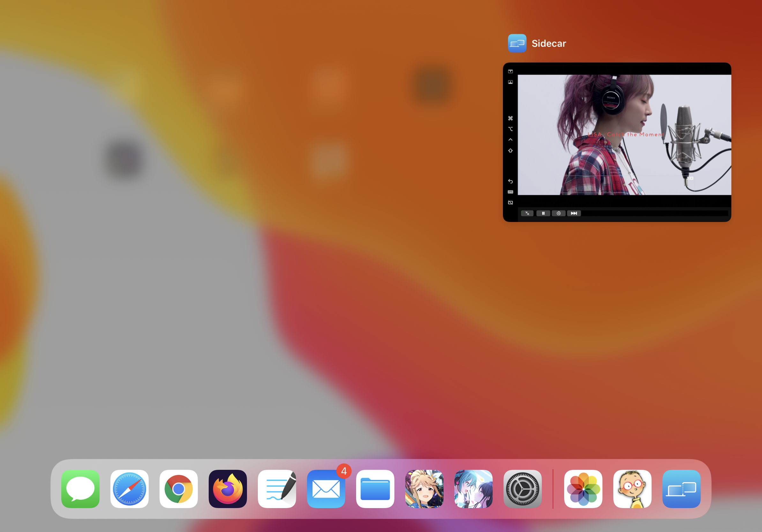Open the Settings gear in dock
The image size is (762, 532).
pyautogui.click(x=522, y=489)
